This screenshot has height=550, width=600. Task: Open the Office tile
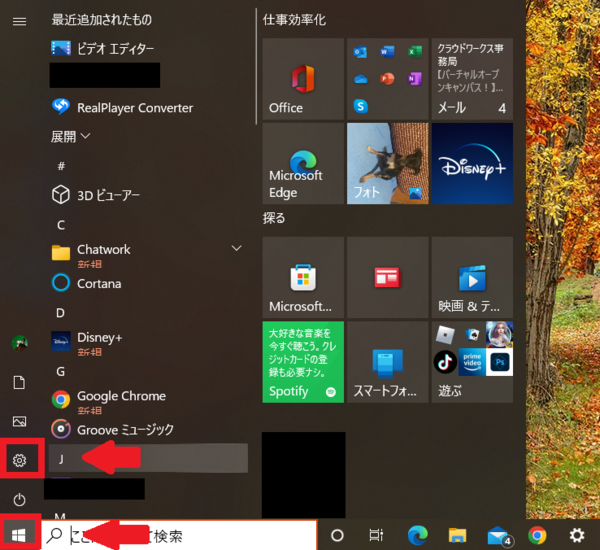tap(303, 79)
